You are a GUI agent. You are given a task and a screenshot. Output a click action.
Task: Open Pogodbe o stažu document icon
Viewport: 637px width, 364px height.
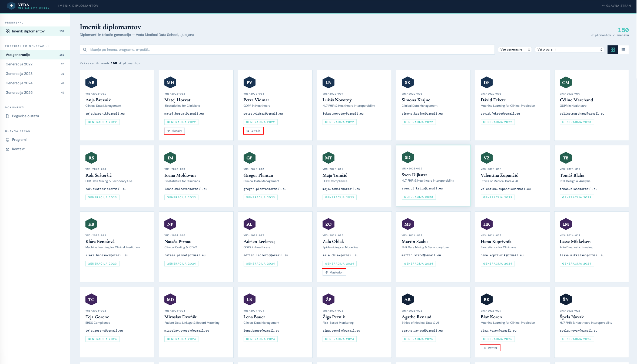pyautogui.click(x=8, y=116)
